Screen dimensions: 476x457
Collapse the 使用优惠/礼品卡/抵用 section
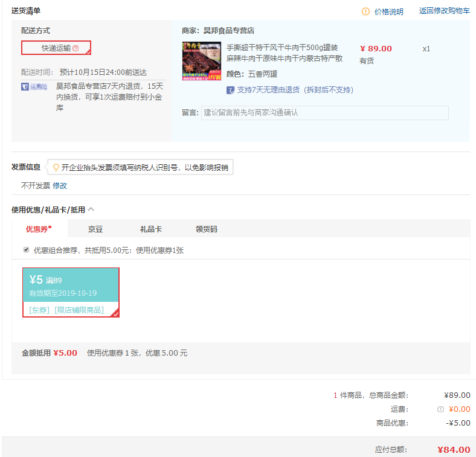click(x=91, y=209)
